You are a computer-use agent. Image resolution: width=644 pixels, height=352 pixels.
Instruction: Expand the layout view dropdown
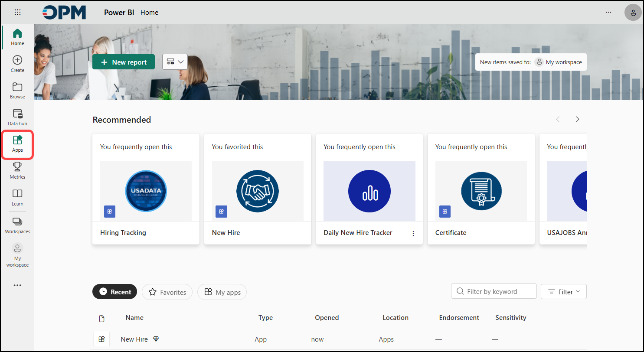[175, 62]
